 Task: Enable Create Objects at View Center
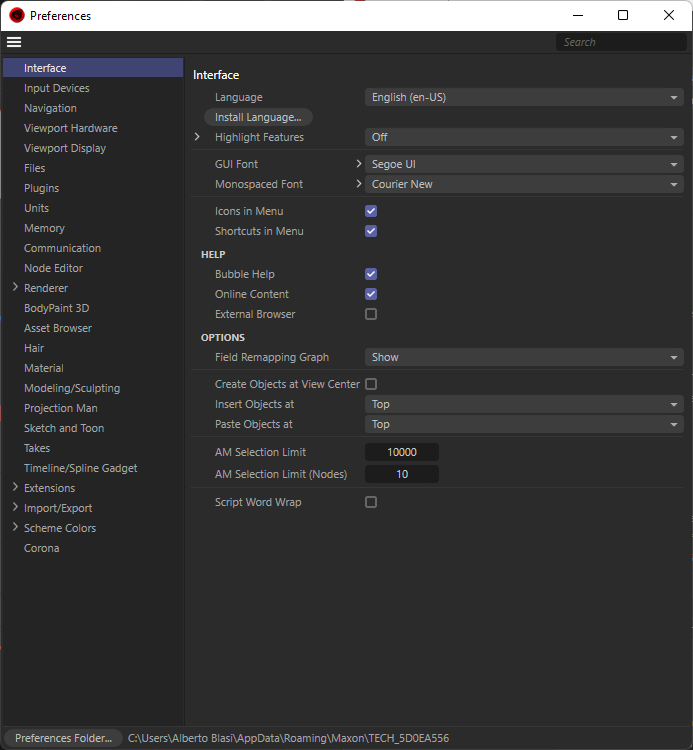click(371, 384)
